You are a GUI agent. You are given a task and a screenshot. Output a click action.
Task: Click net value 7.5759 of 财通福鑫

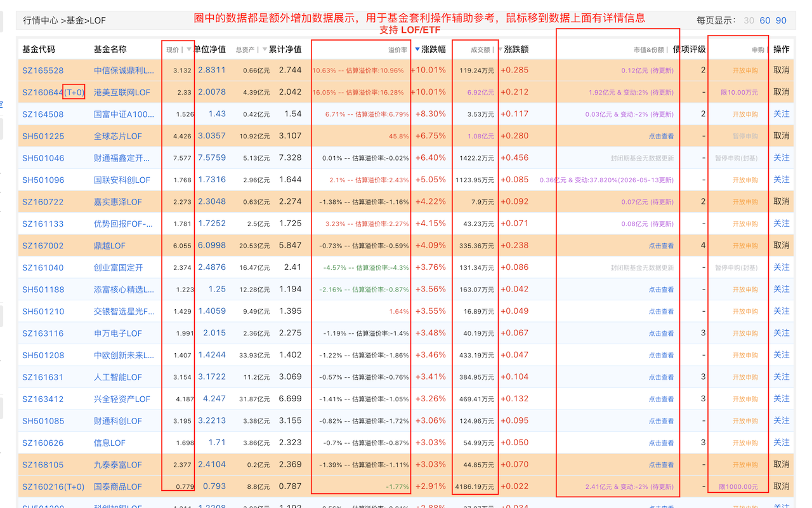pyautogui.click(x=212, y=157)
